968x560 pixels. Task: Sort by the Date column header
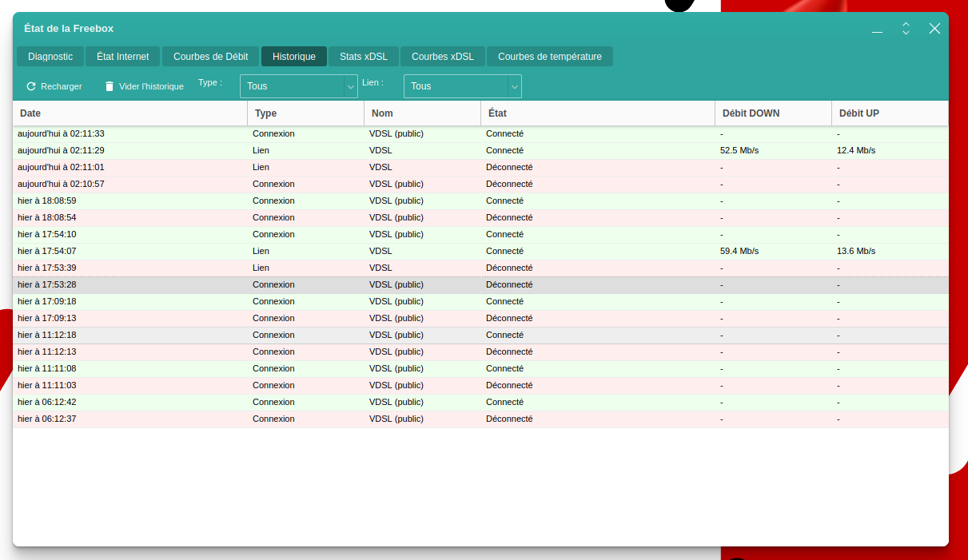[x=130, y=113]
